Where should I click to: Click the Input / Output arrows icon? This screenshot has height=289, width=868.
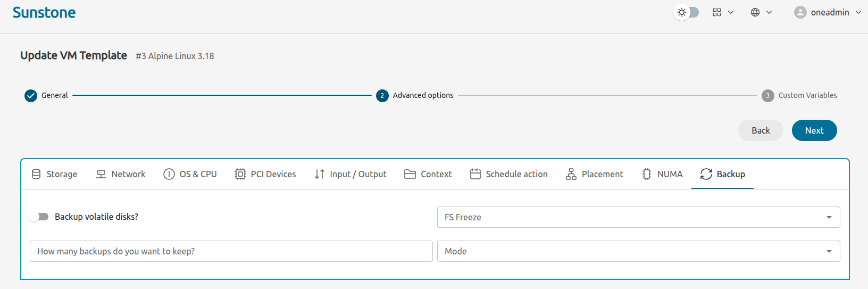[319, 174]
